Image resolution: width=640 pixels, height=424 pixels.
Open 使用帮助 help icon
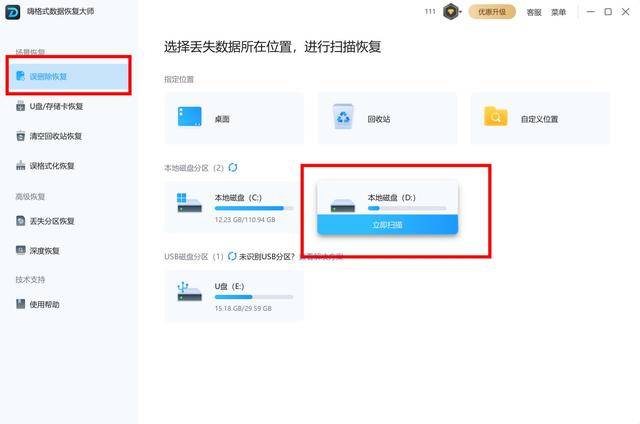(21, 304)
